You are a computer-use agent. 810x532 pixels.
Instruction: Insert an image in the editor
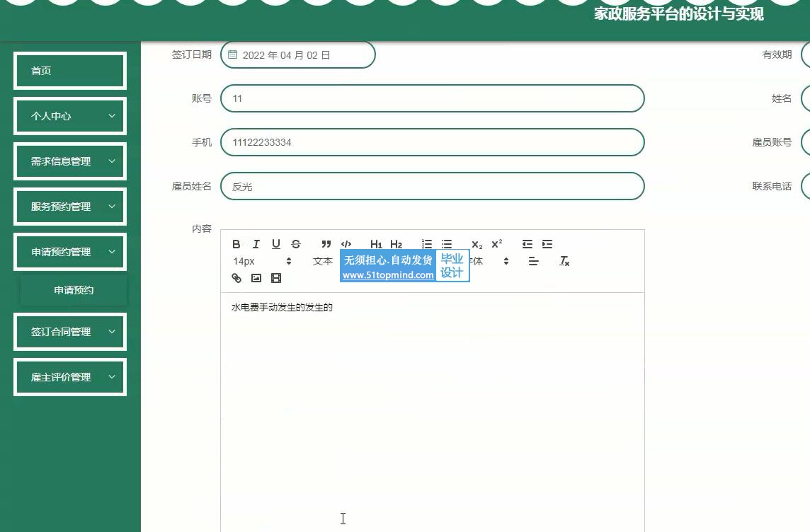pos(256,278)
